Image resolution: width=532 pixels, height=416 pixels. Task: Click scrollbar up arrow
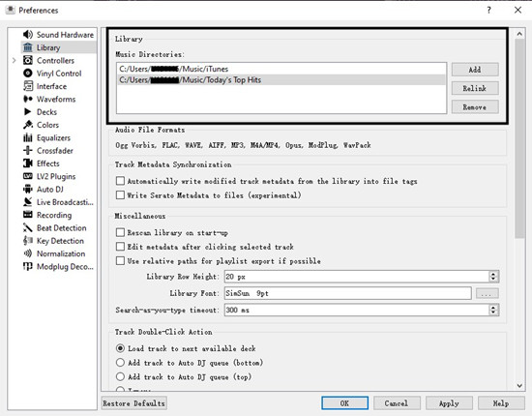coord(519,34)
